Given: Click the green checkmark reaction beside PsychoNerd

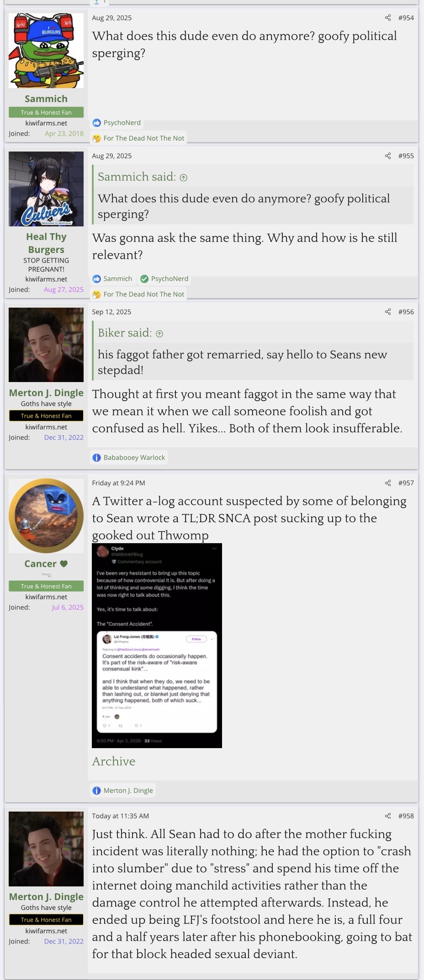Looking at the screenshot, I should [144, 279].
